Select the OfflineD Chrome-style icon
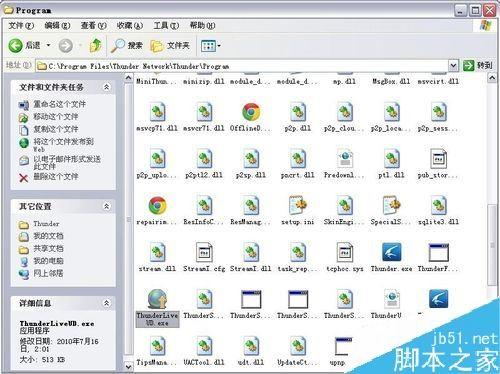Screen dimensions: 500x374 click(x=251, y=112)
